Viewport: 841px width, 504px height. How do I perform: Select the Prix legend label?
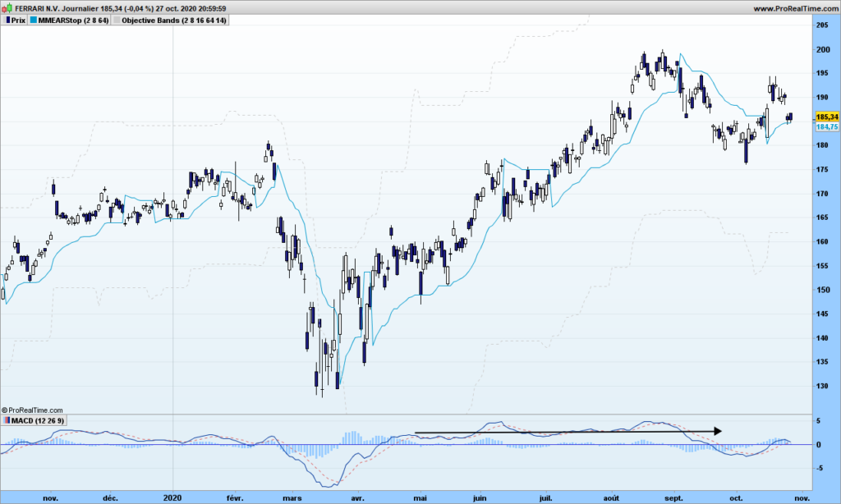18,21
